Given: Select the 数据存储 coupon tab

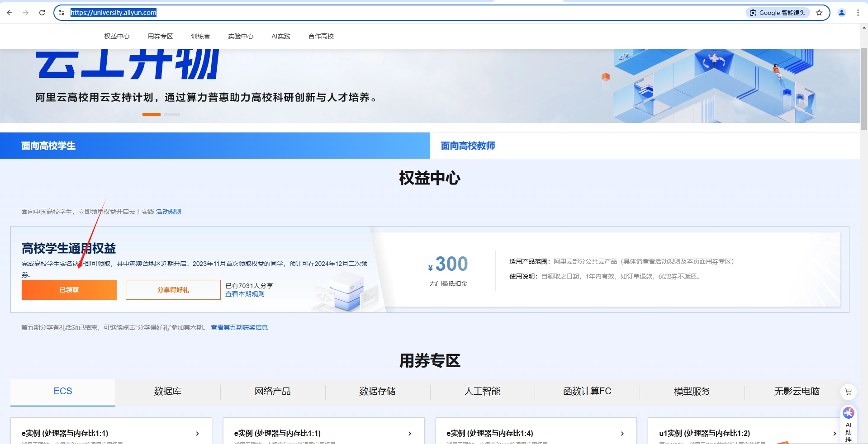Looking at the screenshot, I should 378,392.
